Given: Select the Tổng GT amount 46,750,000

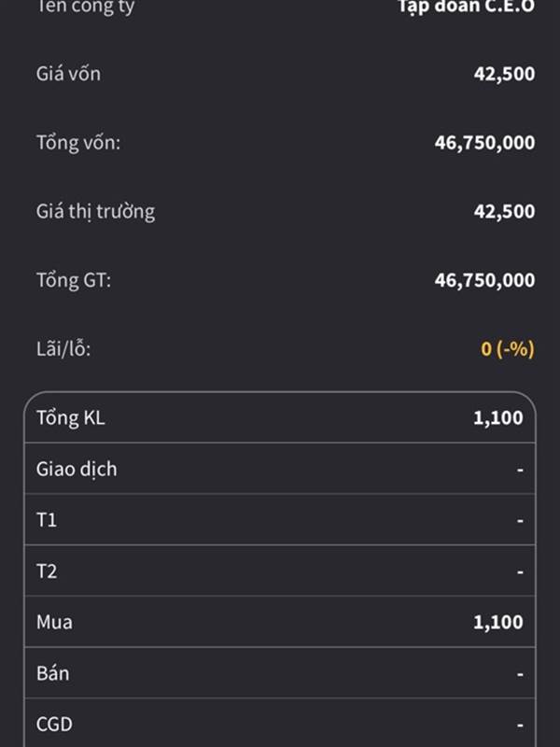Looking at the screenshot, I should 484,280.
